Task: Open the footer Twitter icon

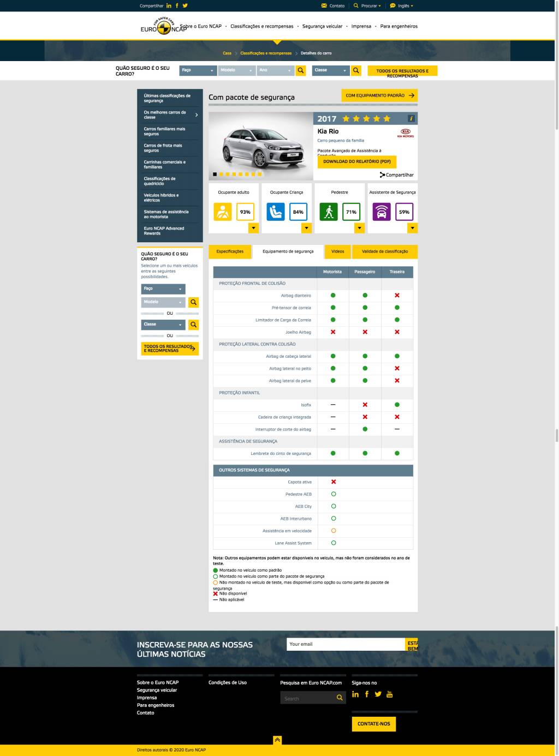Action: 378,694
